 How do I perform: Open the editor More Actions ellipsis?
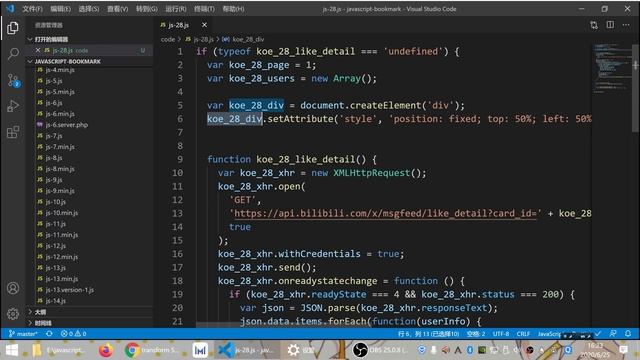coord(626,25)
